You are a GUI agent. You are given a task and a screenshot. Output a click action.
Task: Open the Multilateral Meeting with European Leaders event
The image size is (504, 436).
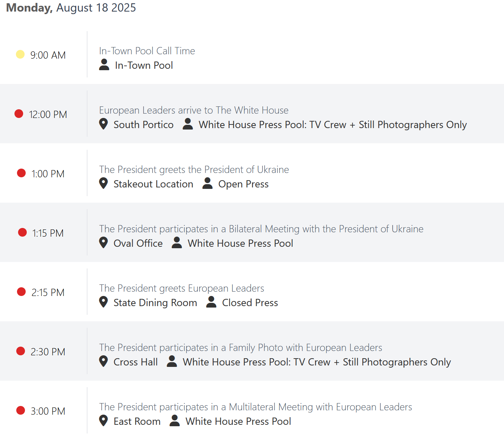255,407
